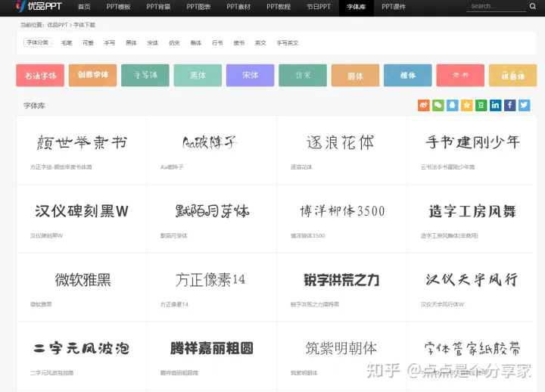Select 黑体 in the category text row
Viewport: 545px width, 392px height.
131,42
